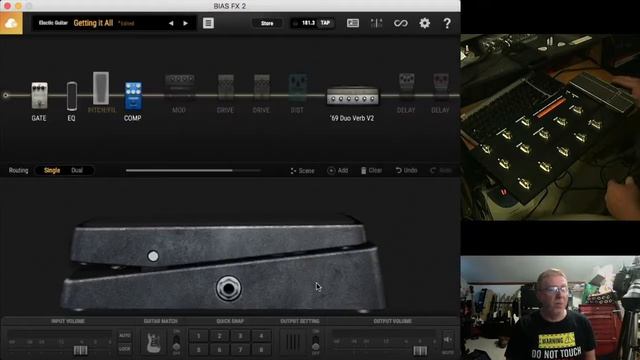Open the preset list panel icon
640x360 pixels.
click(x=208, y=23)
